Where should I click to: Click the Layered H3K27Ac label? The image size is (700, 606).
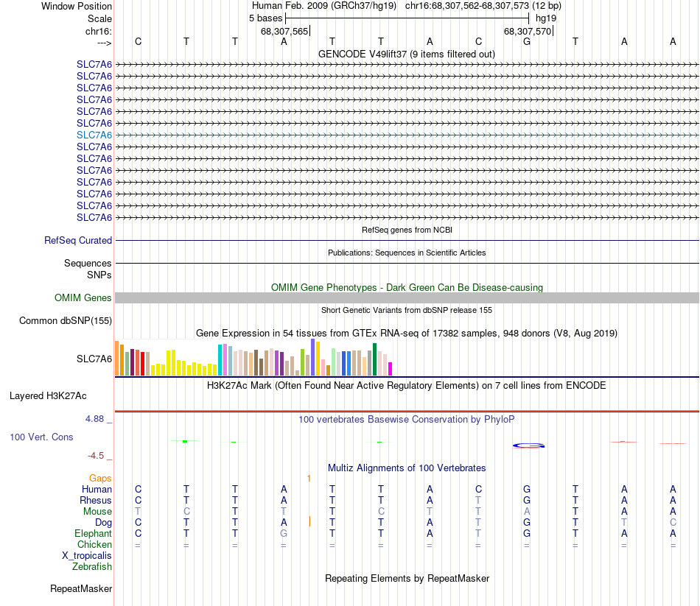pos(48,396)
